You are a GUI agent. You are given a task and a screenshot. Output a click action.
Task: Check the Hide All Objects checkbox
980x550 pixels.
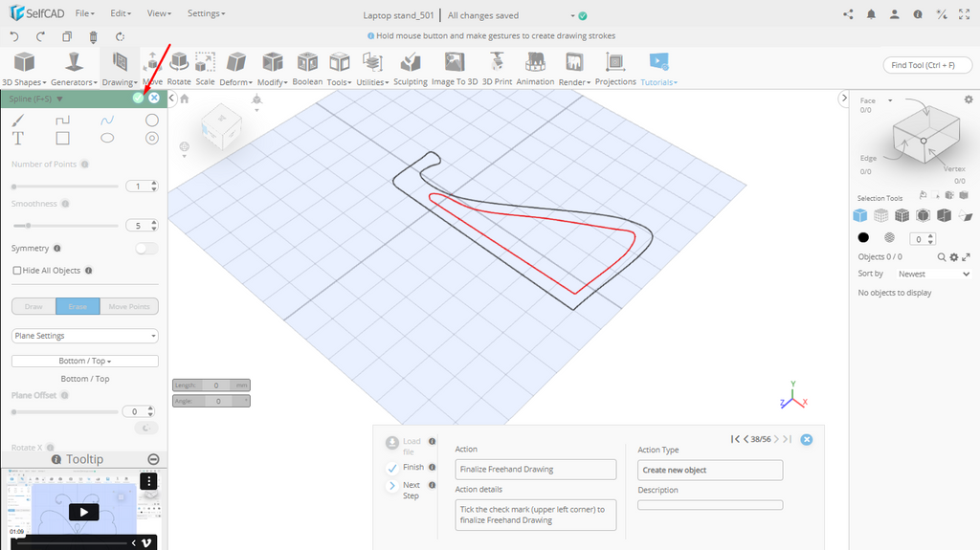(17, 271)
